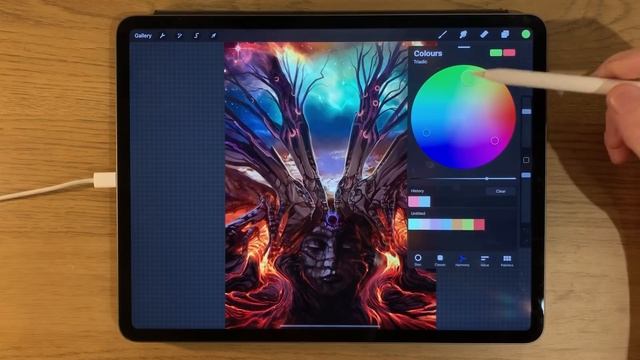
Task: Switch to the Classic tab
Action: click(x=440, y=260)
